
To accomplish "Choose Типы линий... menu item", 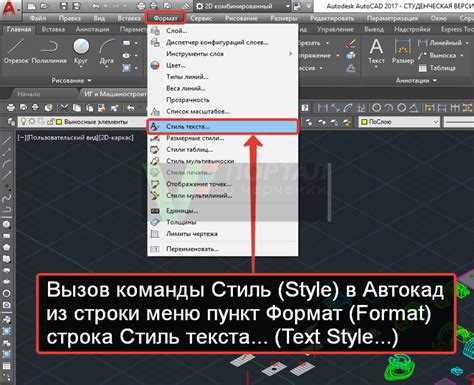I will 222,77.
